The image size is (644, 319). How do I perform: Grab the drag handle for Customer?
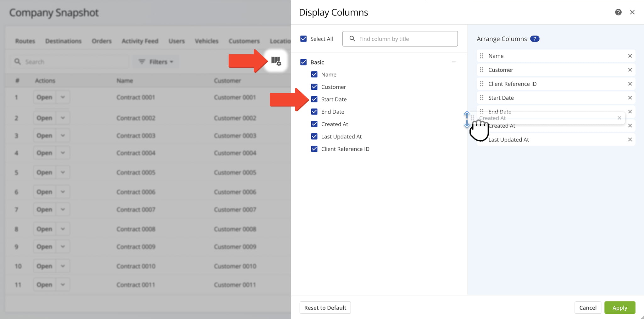pos(481,70)
